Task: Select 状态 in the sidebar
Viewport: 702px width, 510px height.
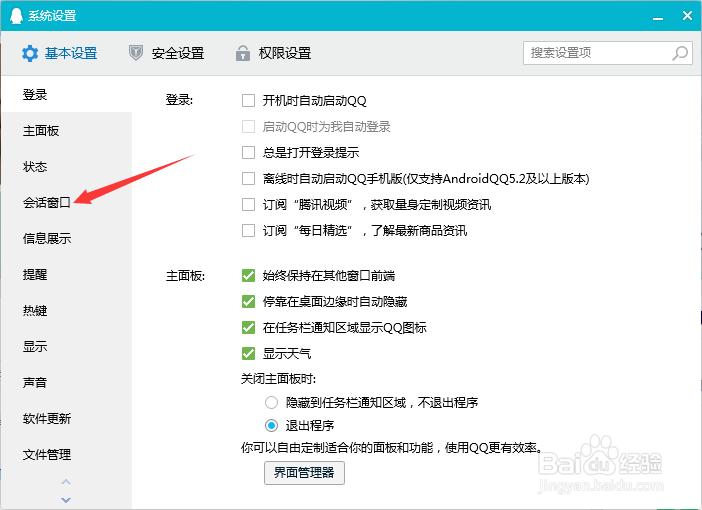Action: coord(66,167)
